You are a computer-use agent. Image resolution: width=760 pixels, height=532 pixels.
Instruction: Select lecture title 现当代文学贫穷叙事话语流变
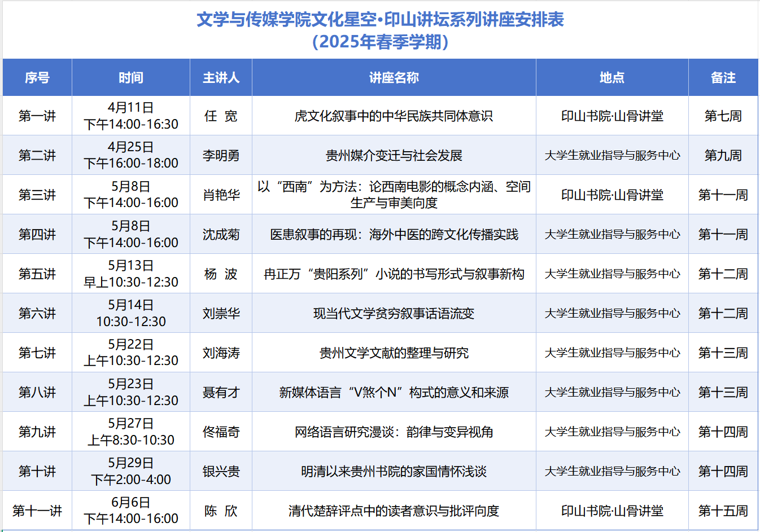click(x=394, y=314)
